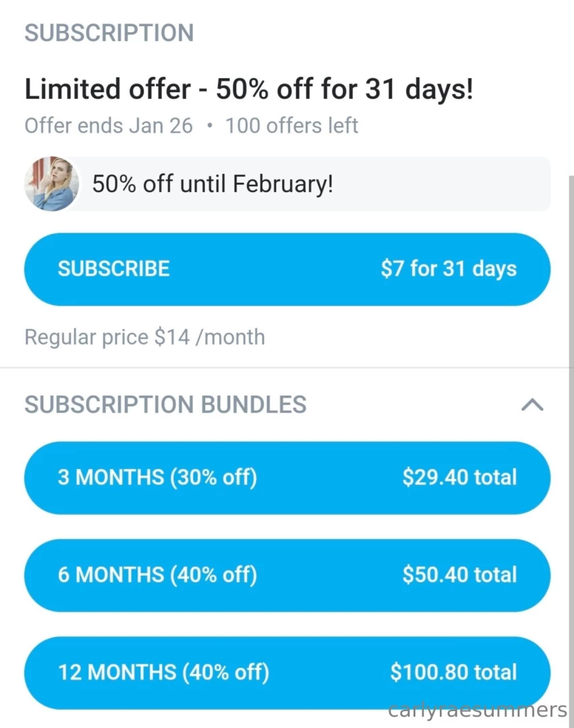Viewport: 574px width, 728px height.
Task: Click the creator's profile avatar thumbnail
Action: pyautogui.click(x=51, y=183)
